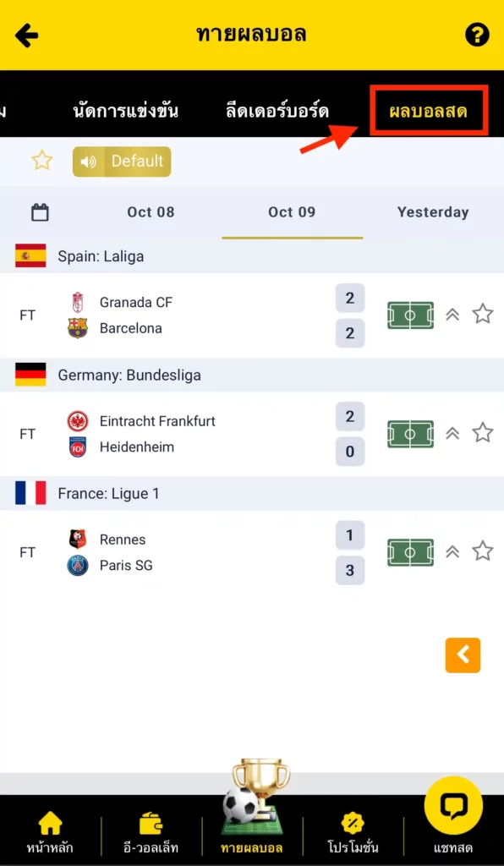
Task: Expand details chevron for Heidenheim match
Action: pyautogui.click(x=452, y=434)
